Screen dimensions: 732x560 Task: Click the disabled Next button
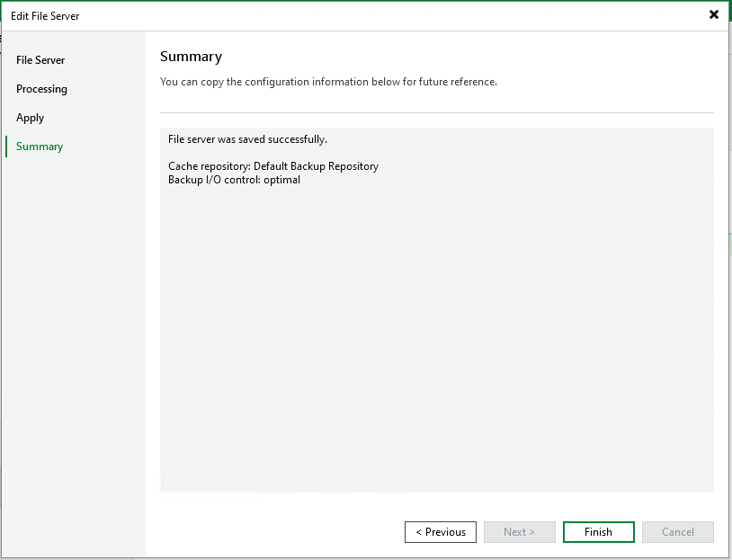pyautogui.click(x=519, y=532)
